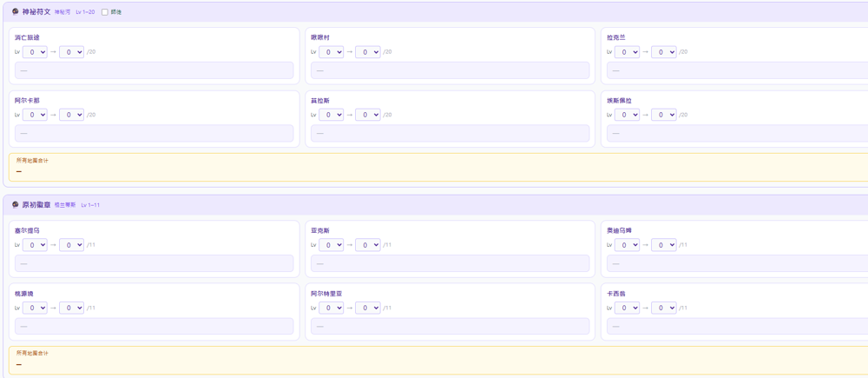868x378 pixels.
Task: Open the starting level dropdown for 卡西翁
Action: tap(628, 308)
